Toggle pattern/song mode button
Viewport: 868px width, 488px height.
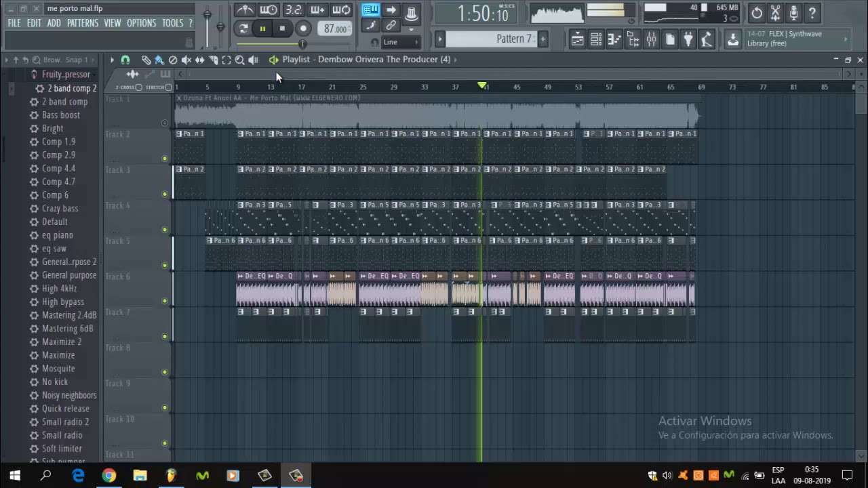tap(243, 28)
